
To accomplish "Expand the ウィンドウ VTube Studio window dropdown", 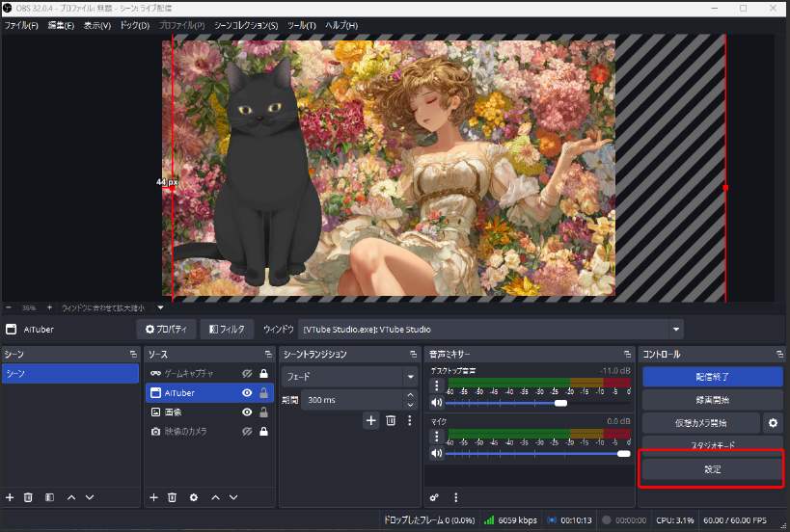I will point(676,330).
